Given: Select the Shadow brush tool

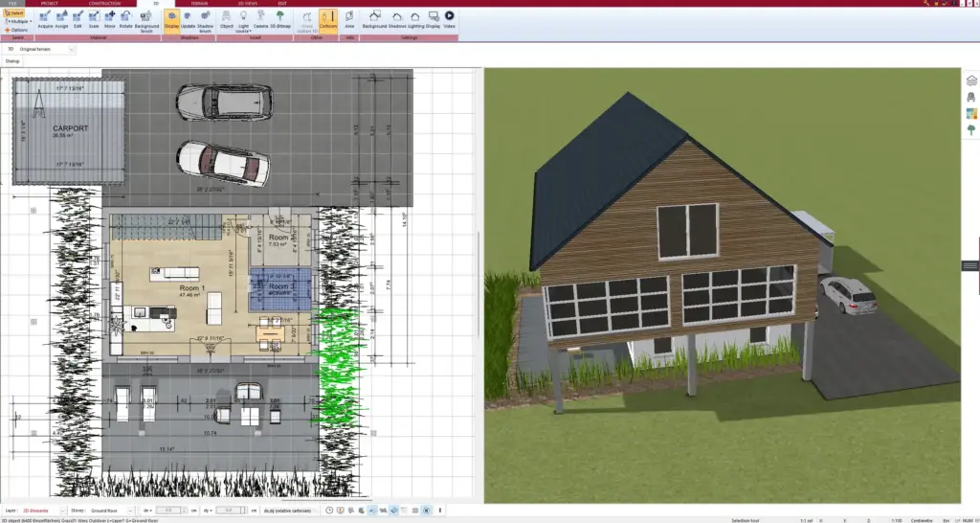Looking at the screenshot, I should (205, 21).
